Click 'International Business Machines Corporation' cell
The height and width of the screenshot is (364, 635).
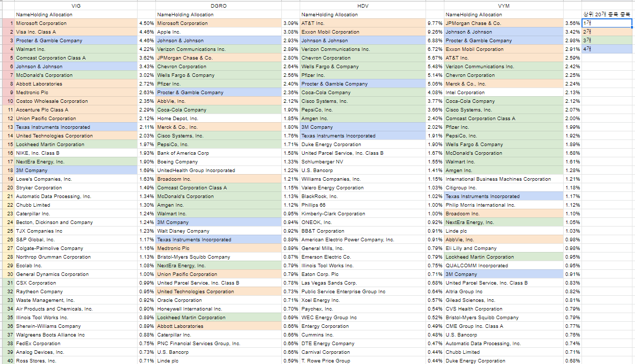(504, 179)
